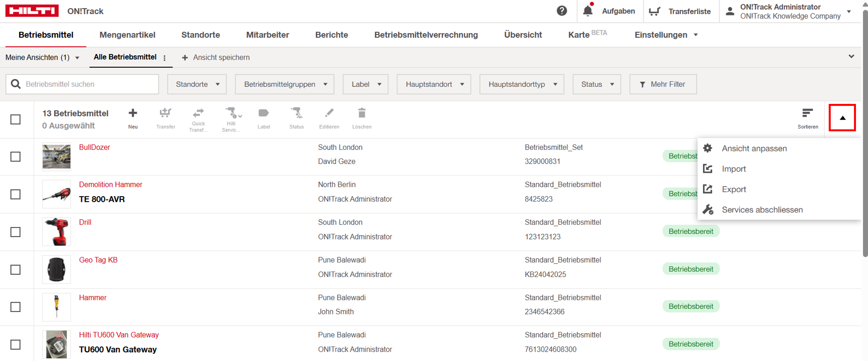Click the Drill thumbnail image
The width and height of the screenshot is (868, 361).
57,232
